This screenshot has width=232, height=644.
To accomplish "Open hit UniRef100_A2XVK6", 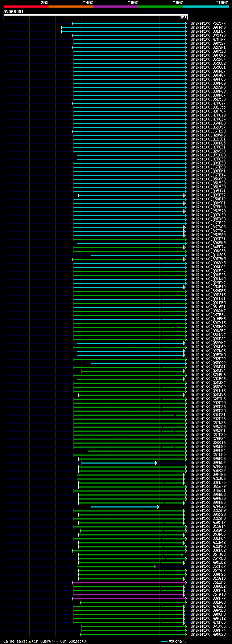I will pyautogui.click(x=208, y=135).
